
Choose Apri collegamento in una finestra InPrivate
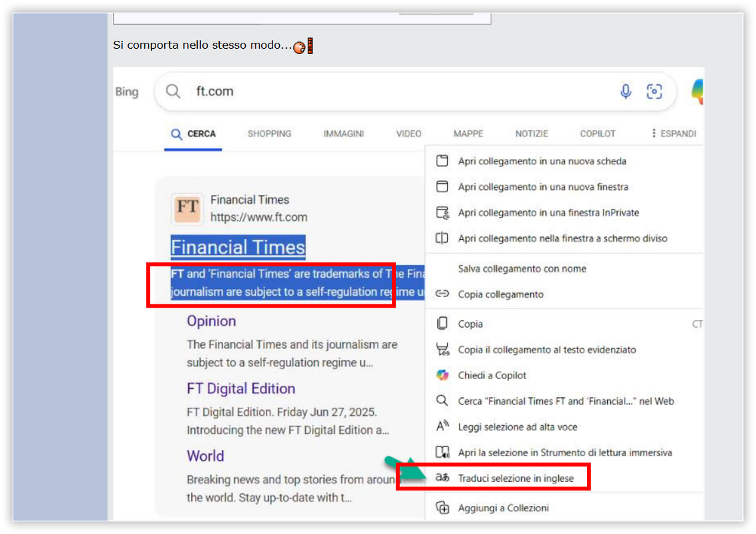pos(564,212)
